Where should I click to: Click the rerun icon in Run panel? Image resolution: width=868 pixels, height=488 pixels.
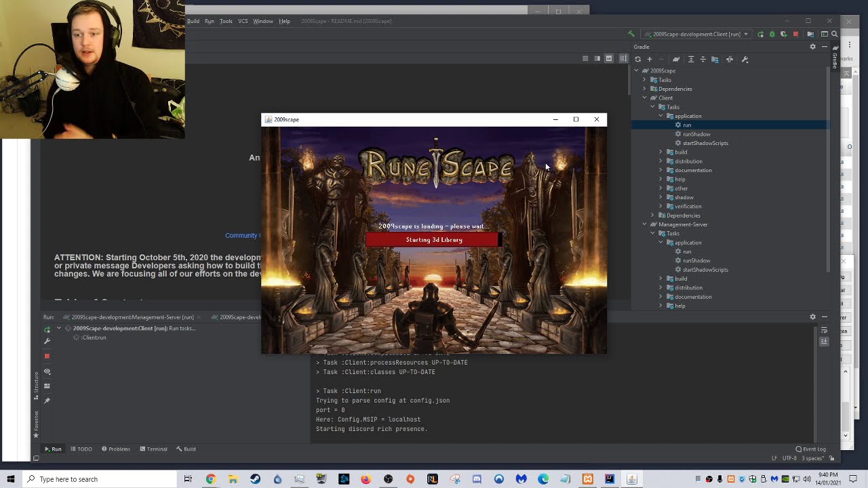47,330
